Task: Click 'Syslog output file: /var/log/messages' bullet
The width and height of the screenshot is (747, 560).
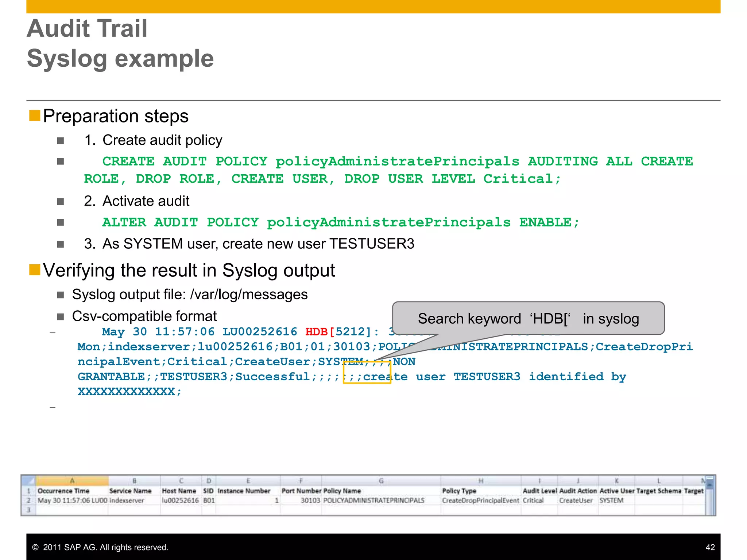Action: tap(190, 295)
